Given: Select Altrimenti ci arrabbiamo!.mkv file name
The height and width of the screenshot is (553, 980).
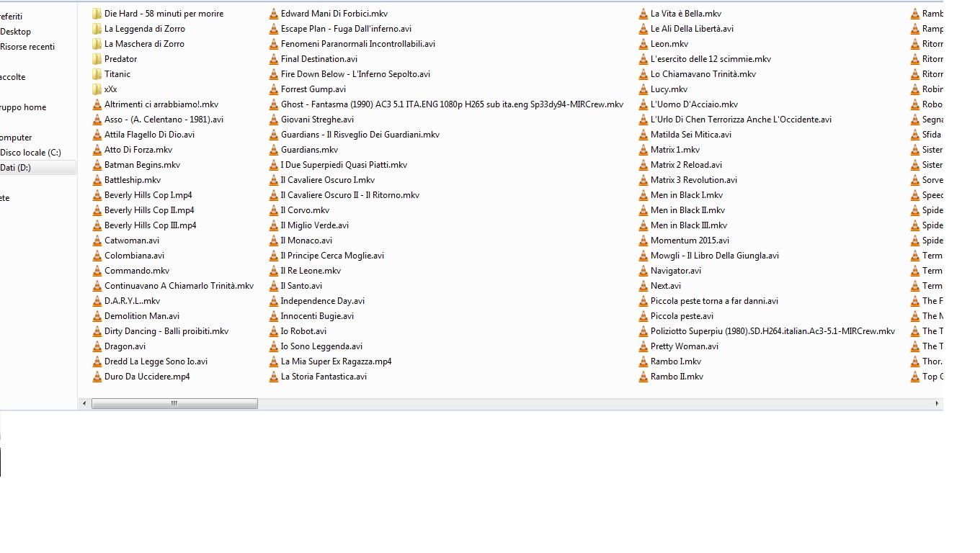Looking at the screenshot, I should click(161, 104).
